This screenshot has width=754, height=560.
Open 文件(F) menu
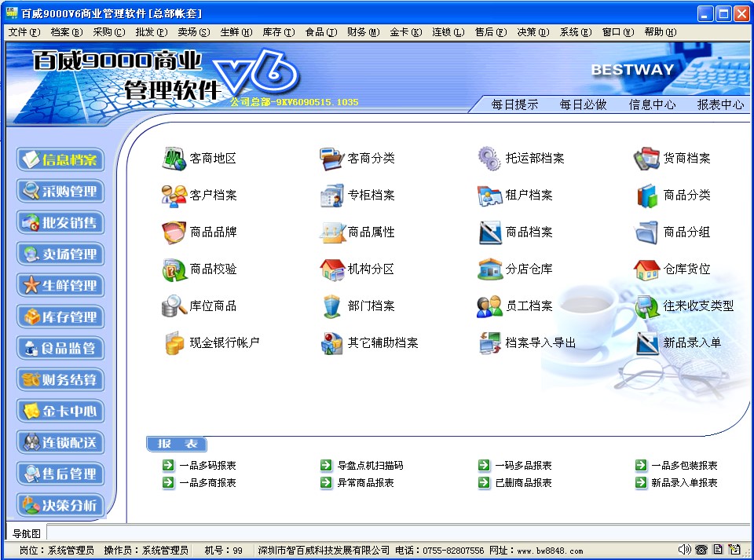(24, 32)
